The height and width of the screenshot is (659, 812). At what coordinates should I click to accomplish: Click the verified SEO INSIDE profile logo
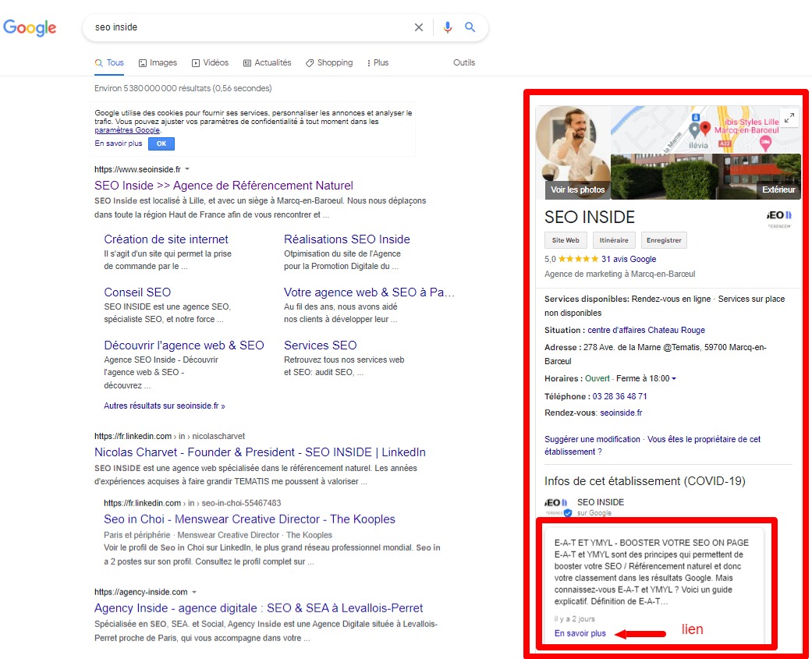558,507
